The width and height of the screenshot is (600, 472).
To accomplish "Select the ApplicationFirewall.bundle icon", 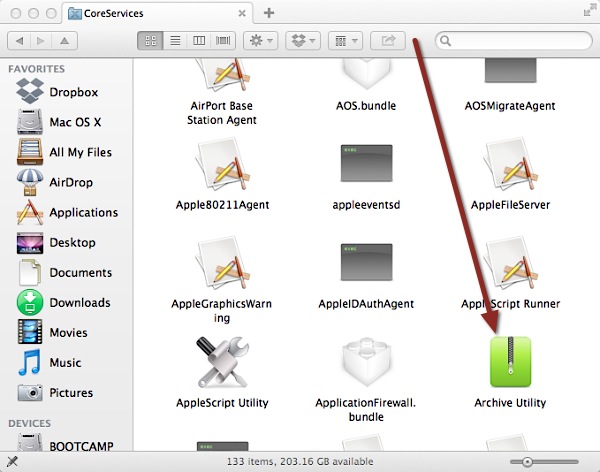I will [x=366, y=362].
